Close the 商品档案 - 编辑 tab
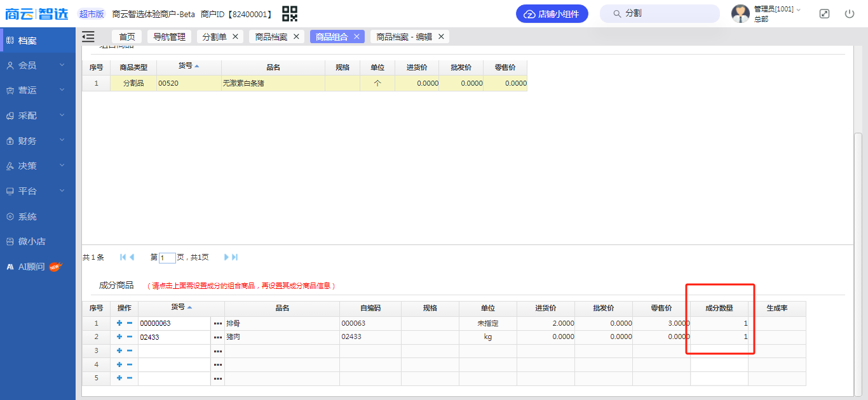 pos(441,37)
